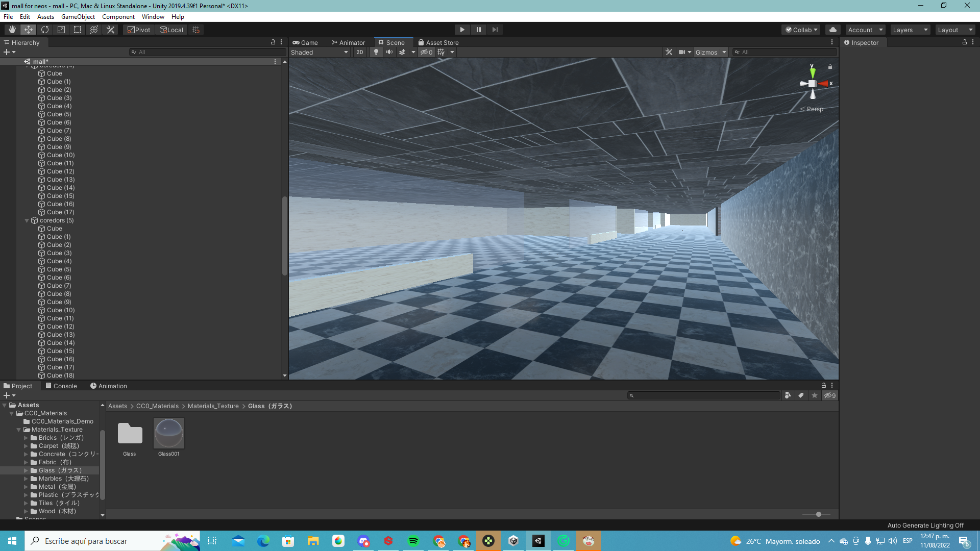Viewport: 980px width, 551px height.
Task: Open Gizmos dropdown arrow
Action: coord(724,52)
